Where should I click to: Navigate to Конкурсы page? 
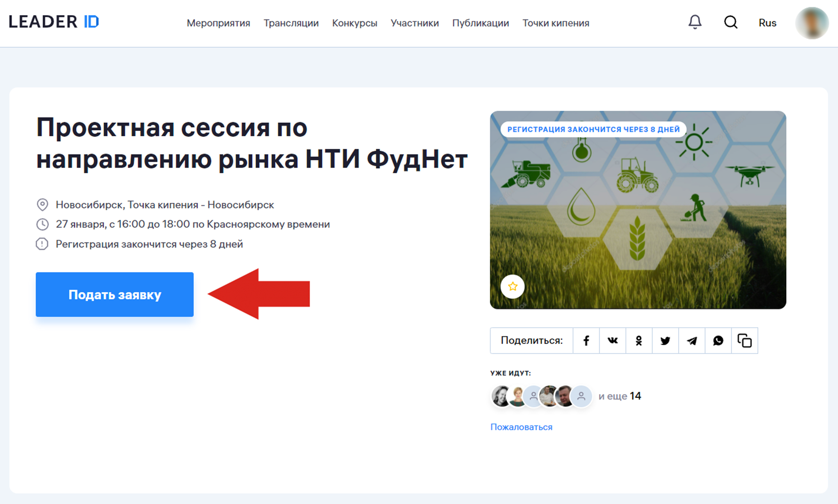[x=354, y=23]
